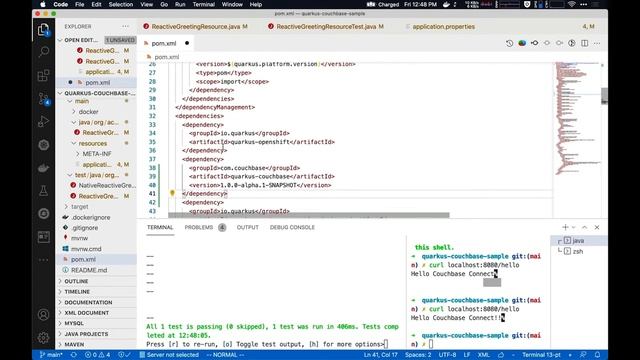
Task: Click Server not selected in status bar
Action: (169, 355)
